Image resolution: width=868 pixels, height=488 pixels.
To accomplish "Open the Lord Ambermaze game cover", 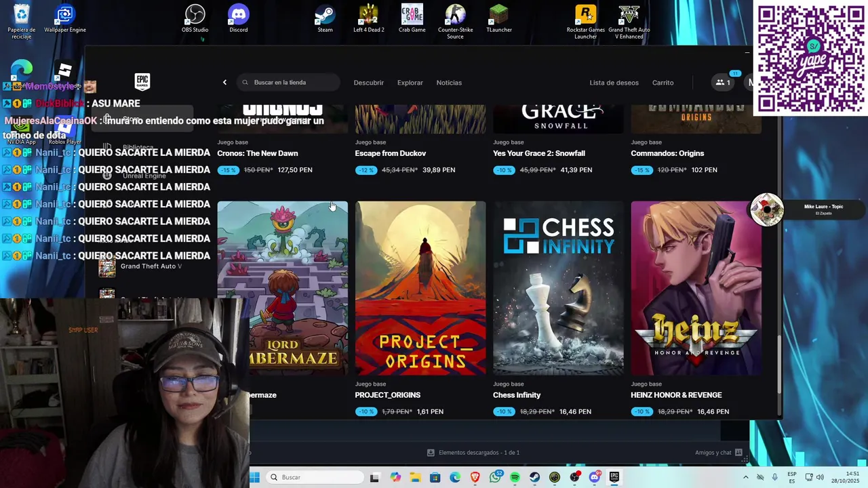I will coord(282,288).
